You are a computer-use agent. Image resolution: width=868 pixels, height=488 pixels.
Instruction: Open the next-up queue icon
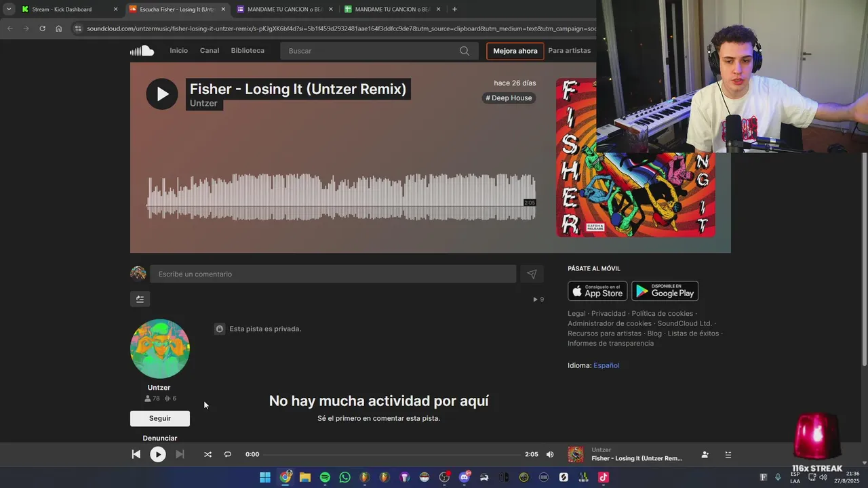(x=728, y=455)
